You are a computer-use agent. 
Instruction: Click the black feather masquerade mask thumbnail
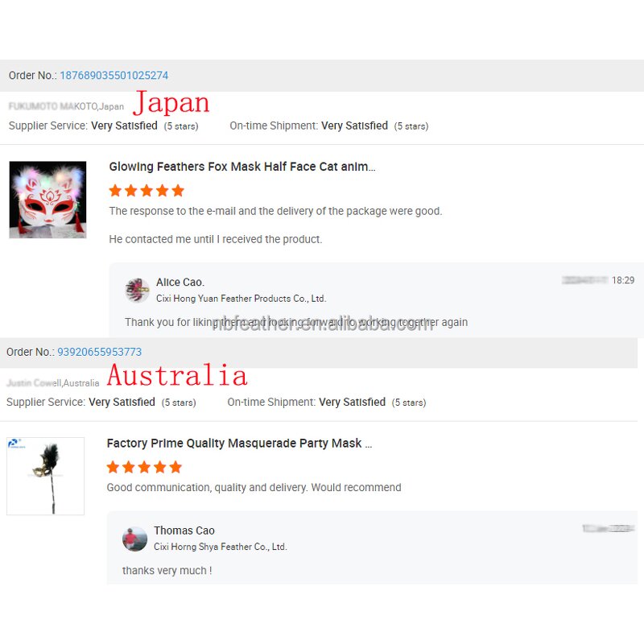click(x=46, y=476)
